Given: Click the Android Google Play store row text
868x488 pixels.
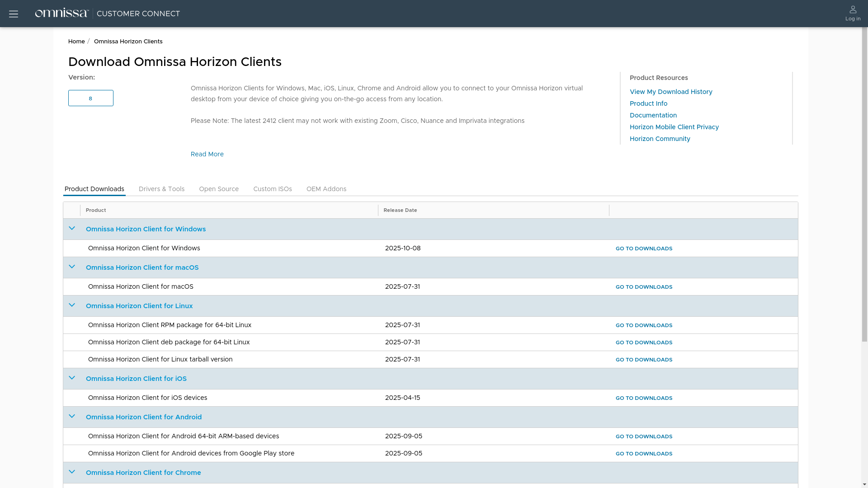Looking at the screenshot, I should [x=191, y=453].
